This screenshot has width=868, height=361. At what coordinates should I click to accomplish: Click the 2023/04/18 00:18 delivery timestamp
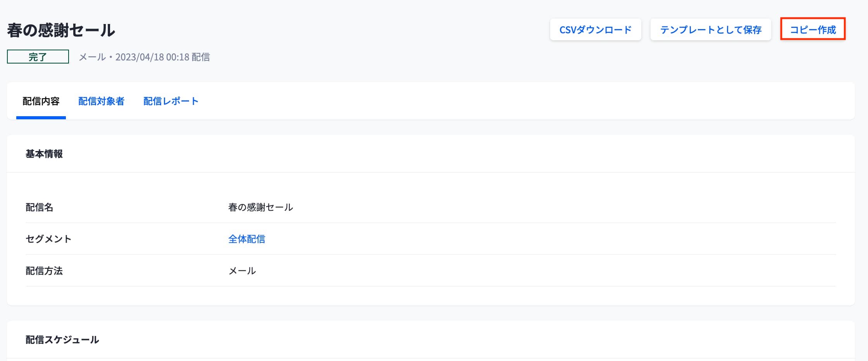pos(152,57)
